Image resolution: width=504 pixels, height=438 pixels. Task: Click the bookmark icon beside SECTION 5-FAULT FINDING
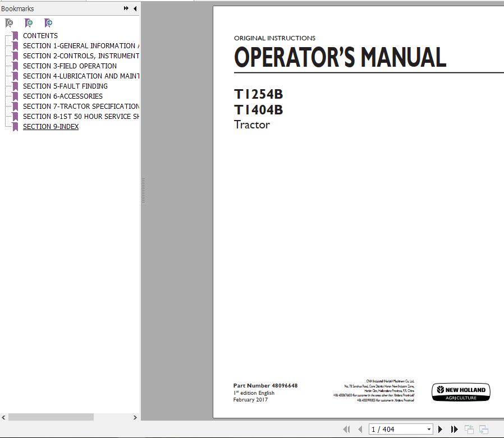(x=15, y=86)
